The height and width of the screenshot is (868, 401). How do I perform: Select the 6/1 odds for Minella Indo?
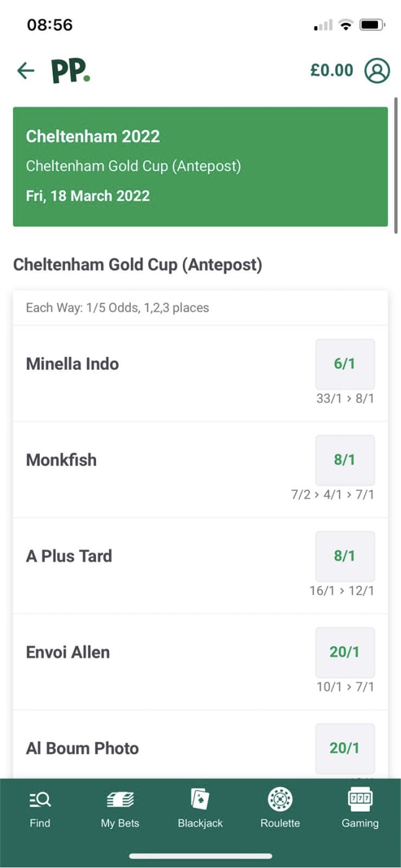point(345,364)
